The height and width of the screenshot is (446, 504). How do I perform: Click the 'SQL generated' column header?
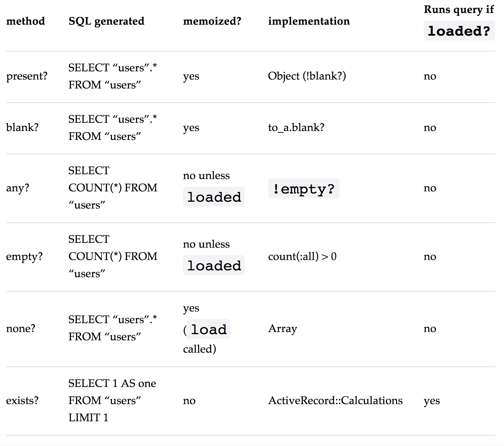(x=106, y=21)
